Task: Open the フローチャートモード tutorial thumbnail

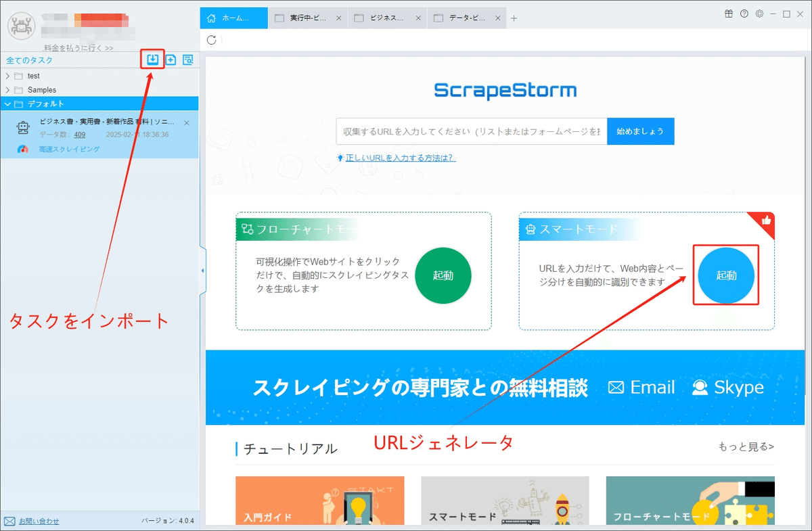Action: (x=690, y=501)
